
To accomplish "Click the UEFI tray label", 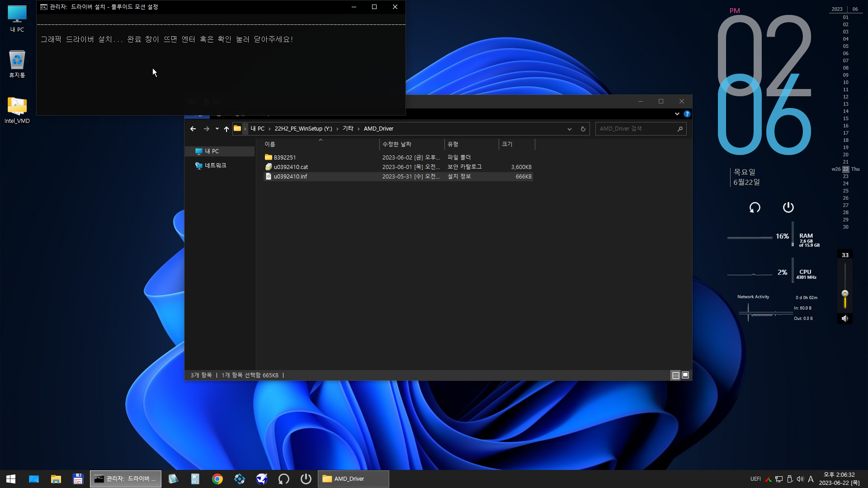I will (x=755, y=479).
